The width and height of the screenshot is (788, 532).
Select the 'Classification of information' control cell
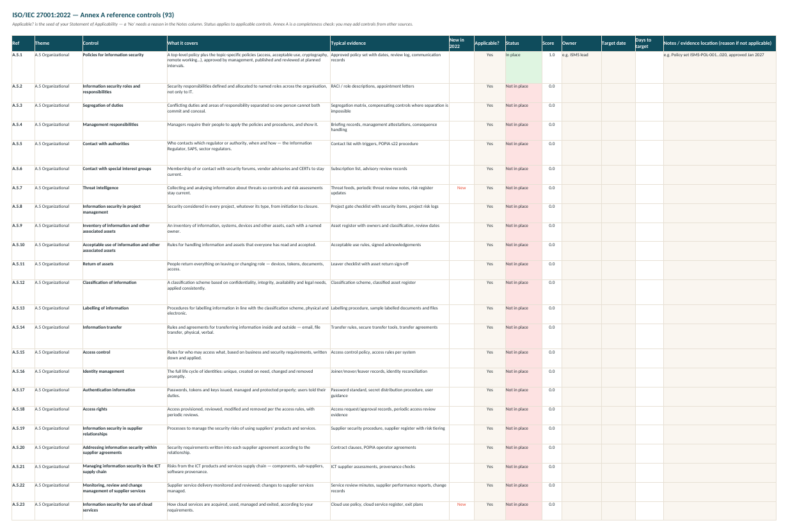pyautogui.click(x=124, y=292)
